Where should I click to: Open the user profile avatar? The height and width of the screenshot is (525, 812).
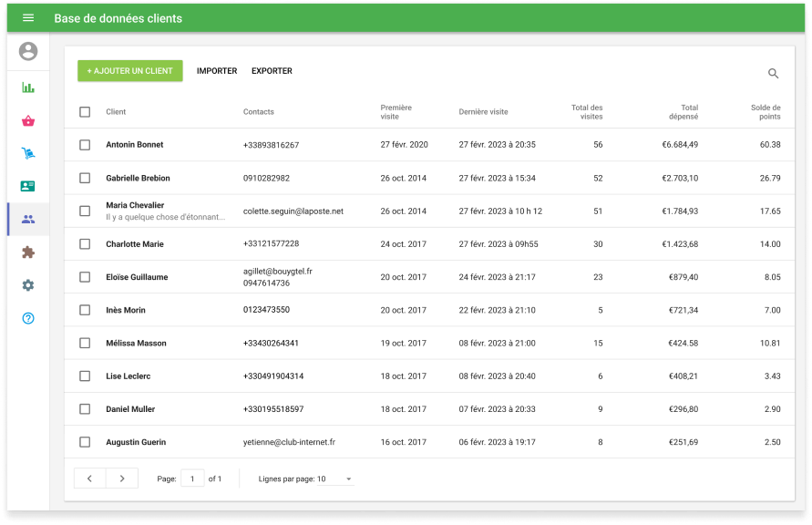(x=28, y=52)
